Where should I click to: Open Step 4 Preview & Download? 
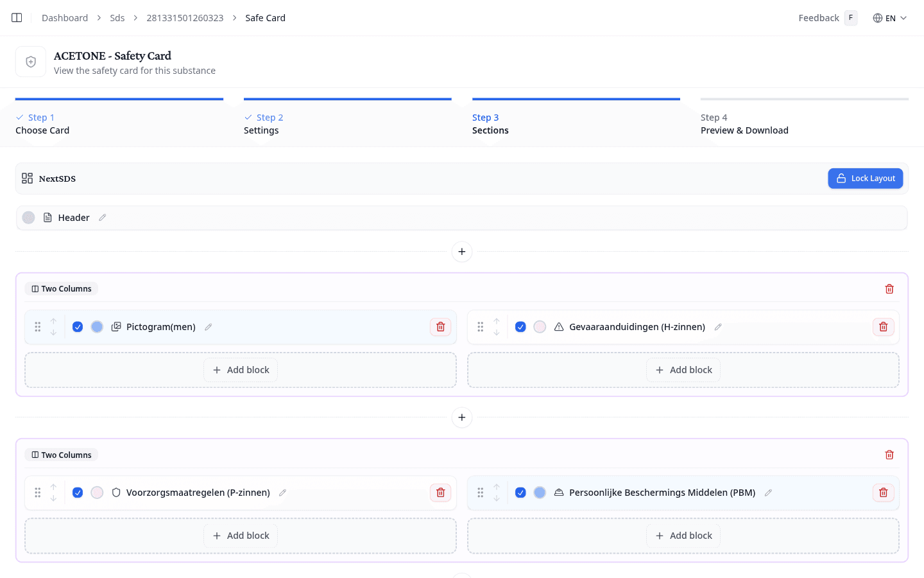(744, 124)
